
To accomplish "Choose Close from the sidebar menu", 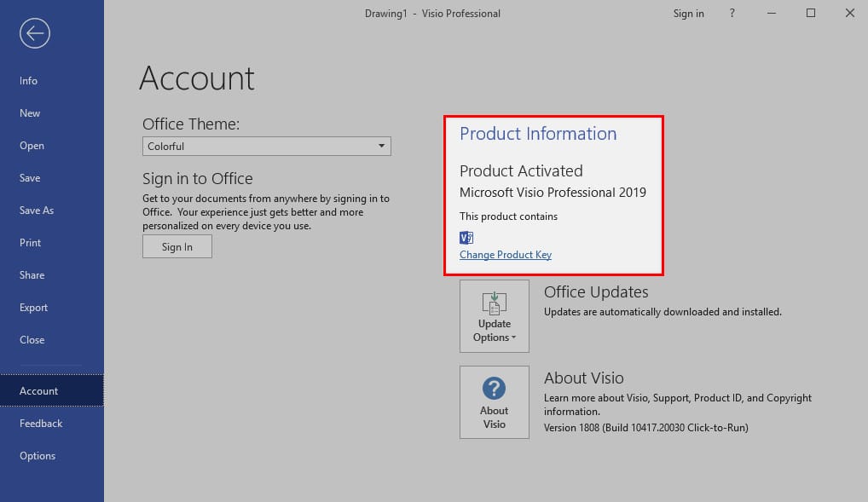I will tap(32, 340).
